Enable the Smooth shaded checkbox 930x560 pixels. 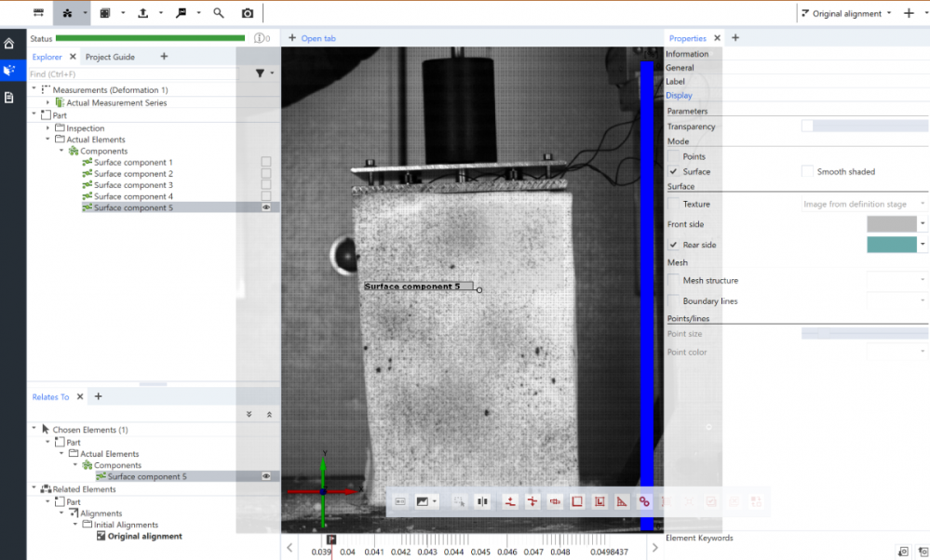(807, 171)
